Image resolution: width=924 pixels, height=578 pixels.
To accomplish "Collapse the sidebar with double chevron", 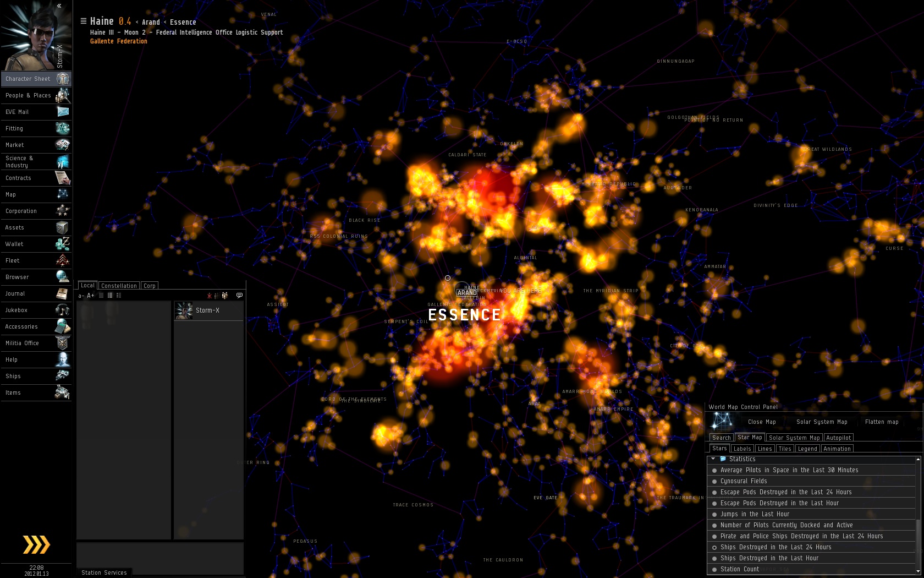I will (x=59, y=6).
